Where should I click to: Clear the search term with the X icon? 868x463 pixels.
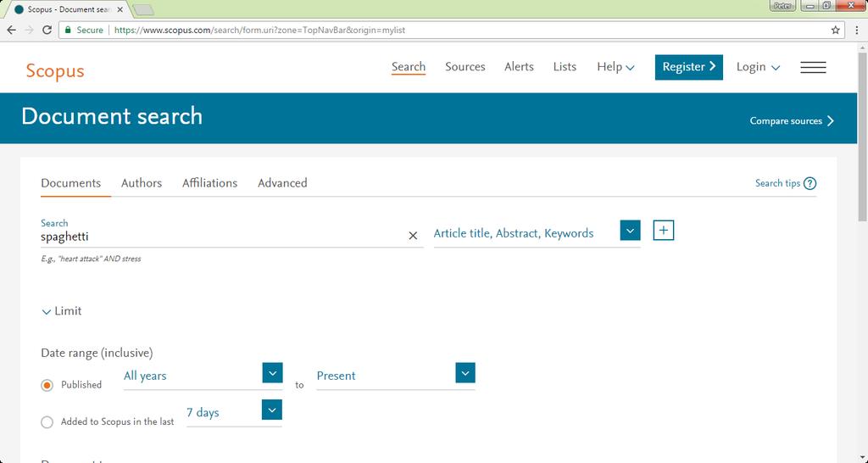click(x=413, y=236)
